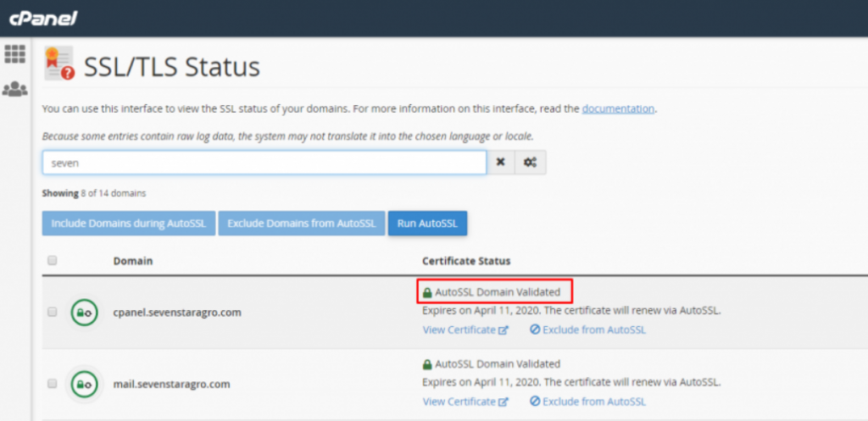Screen dimensions: 868x421
Task: Click Include Domains during AutoSSL button
Action: point(129,224)
